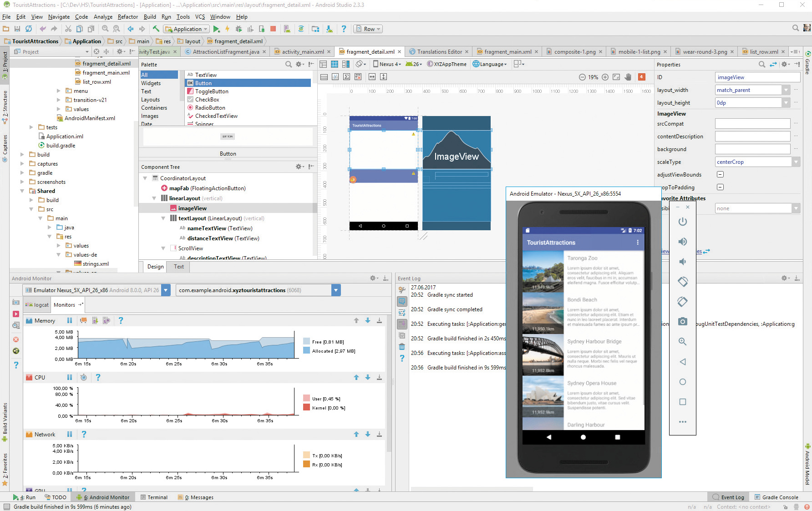Switch to the Text editor tab
Screen dimensions: 812x511
click(x=179, y=267)
